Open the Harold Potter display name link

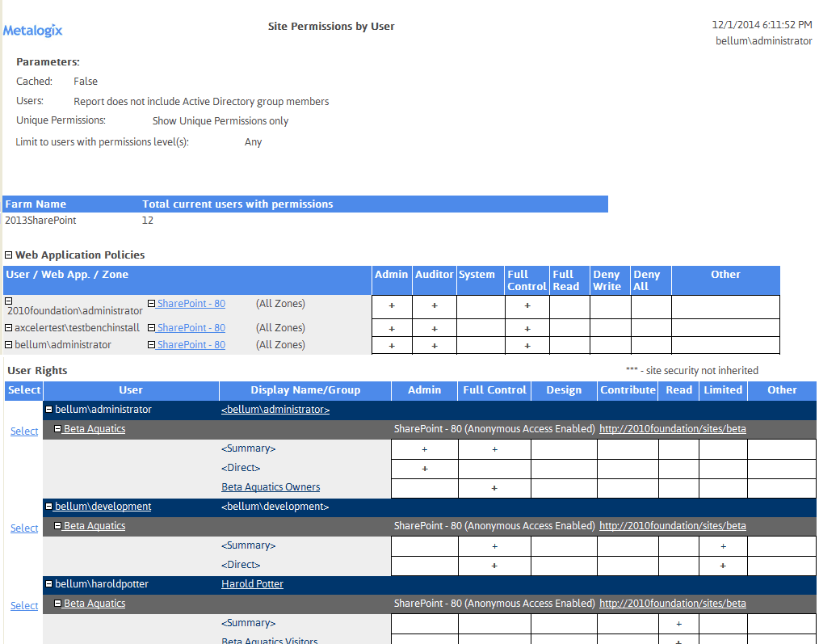pos(252,583)
